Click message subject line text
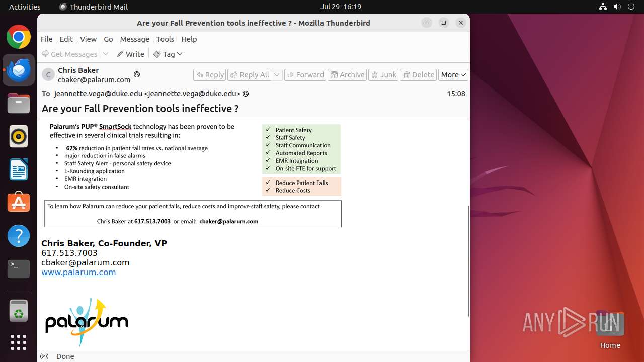 (x=140, y=109)
